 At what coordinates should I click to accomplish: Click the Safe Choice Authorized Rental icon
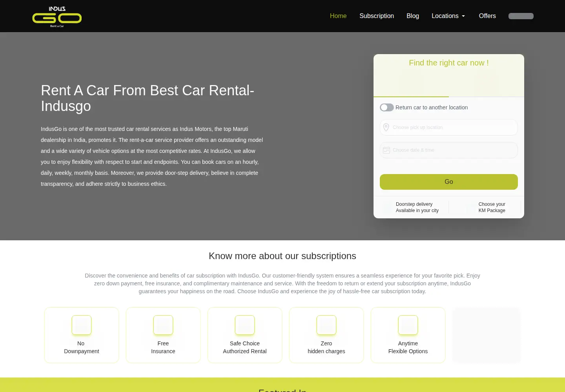[245, 325]
